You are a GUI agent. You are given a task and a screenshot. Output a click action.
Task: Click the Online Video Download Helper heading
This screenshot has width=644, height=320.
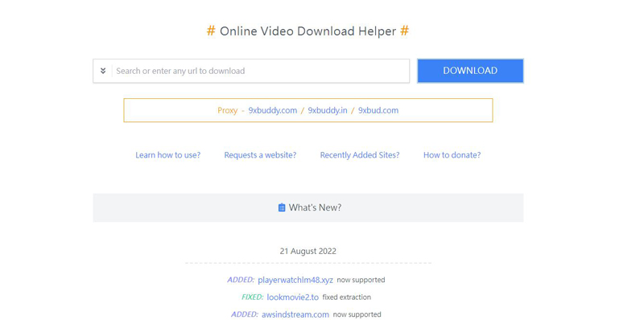308,31
